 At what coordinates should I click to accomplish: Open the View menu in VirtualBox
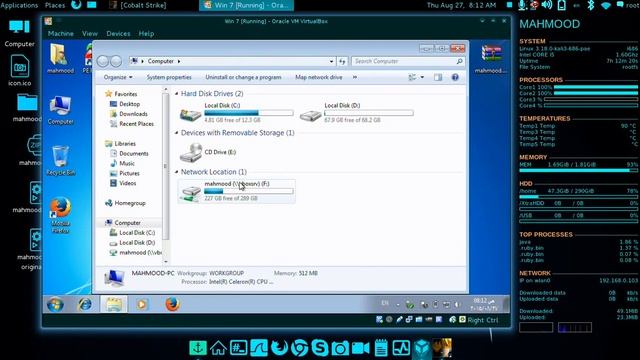tap(90, 33)
